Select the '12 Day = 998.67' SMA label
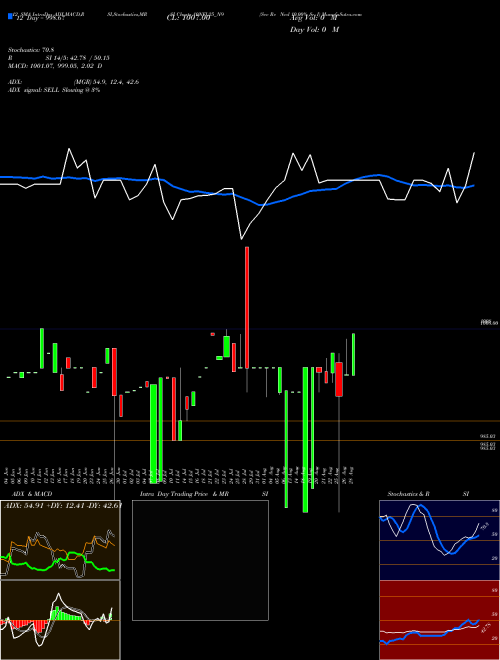This screenshot has height=660, width=500. tap(39, 19)
